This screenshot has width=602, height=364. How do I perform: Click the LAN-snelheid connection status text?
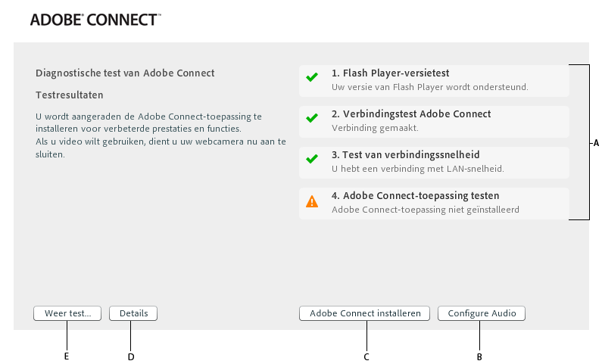pos(417,169)
